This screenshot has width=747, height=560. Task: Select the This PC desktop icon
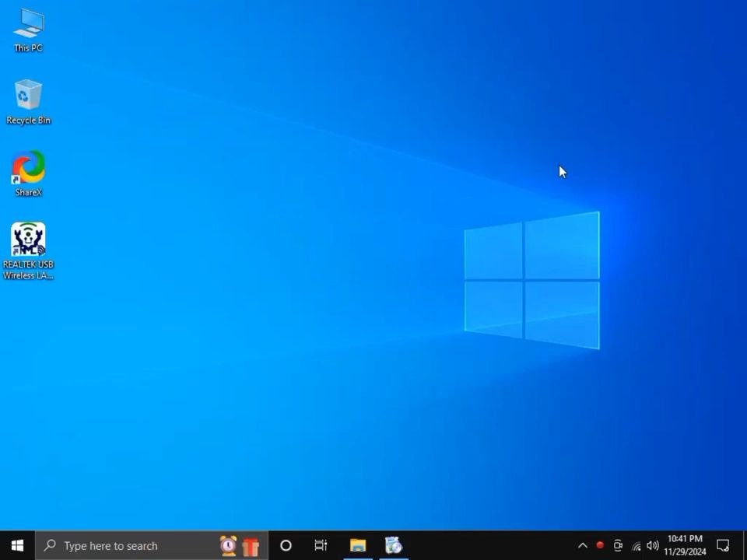pyautogui.click(x=29, y=30)
